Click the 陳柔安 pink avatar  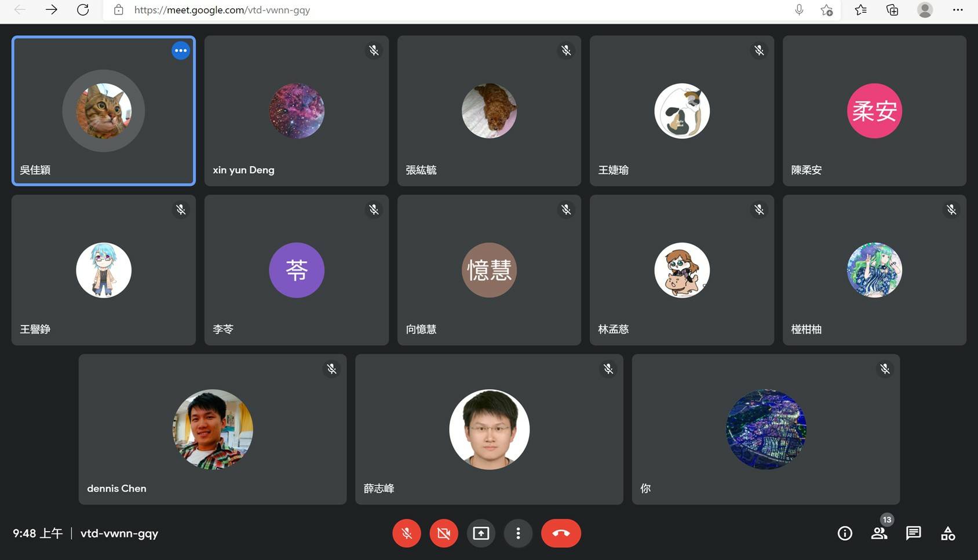pyautogui.click(x=874, y=111)
